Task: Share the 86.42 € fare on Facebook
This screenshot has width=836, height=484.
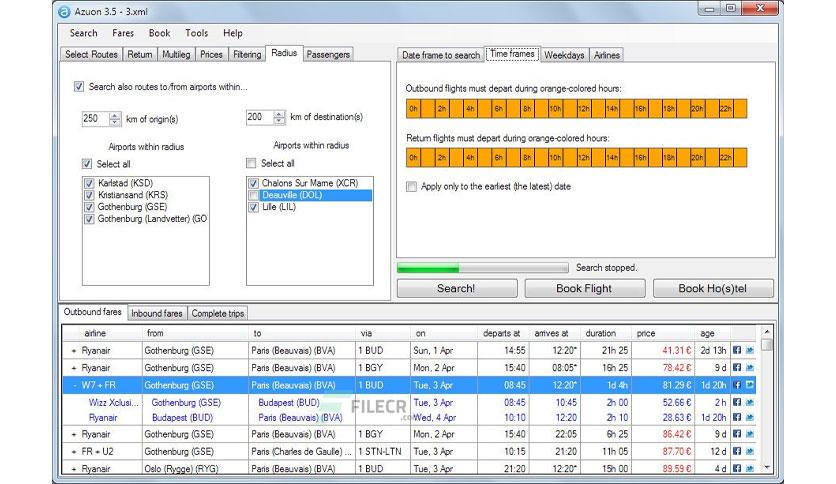Action: (x=737, y=434)
